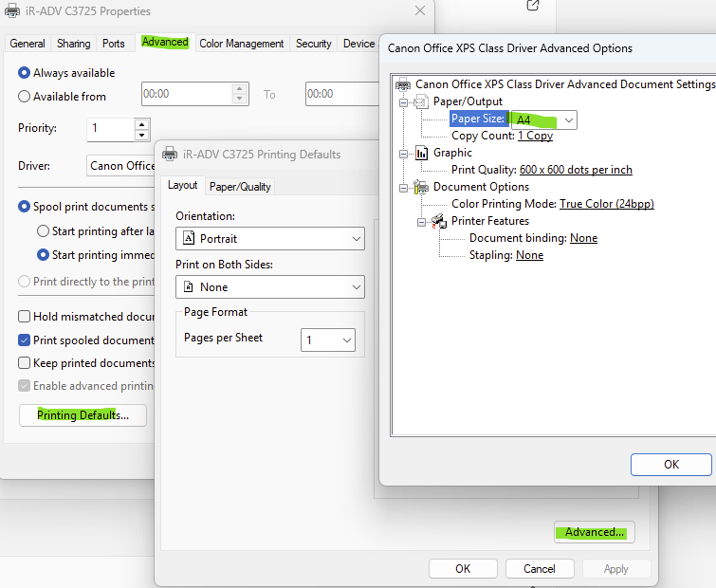Screen dimensions: 716x588
Task: Select Color Printing Mode tree label
Action: click(x=505, y=204)
